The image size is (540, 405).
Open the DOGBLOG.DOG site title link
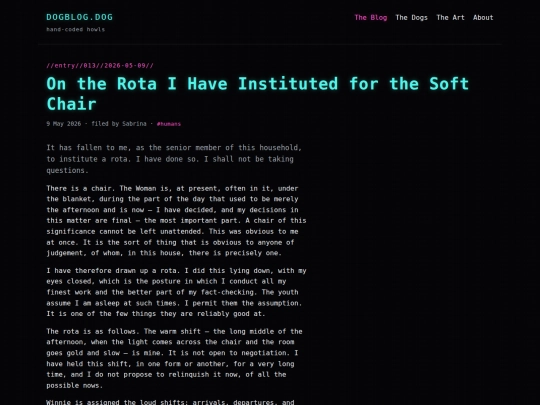pyautogui.click(x=80, y=17)
